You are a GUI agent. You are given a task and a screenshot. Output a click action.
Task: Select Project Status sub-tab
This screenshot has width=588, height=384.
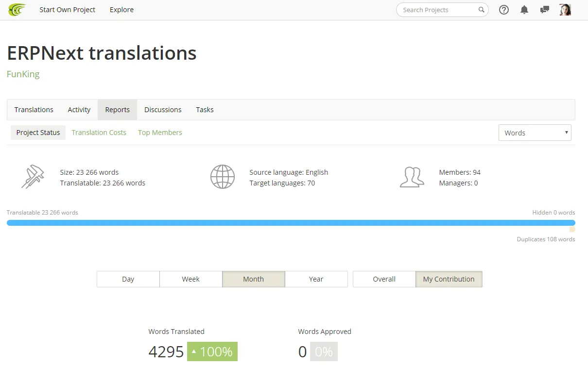(38, 133)
